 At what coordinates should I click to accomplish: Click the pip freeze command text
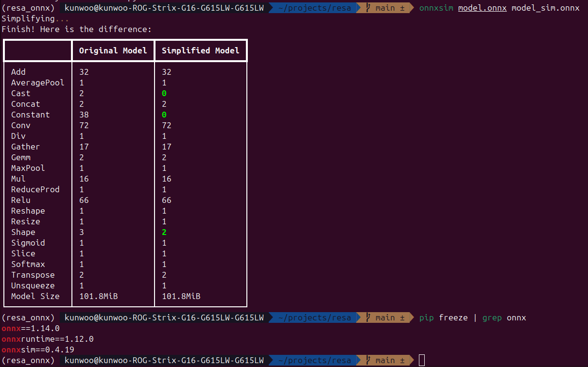443,317
